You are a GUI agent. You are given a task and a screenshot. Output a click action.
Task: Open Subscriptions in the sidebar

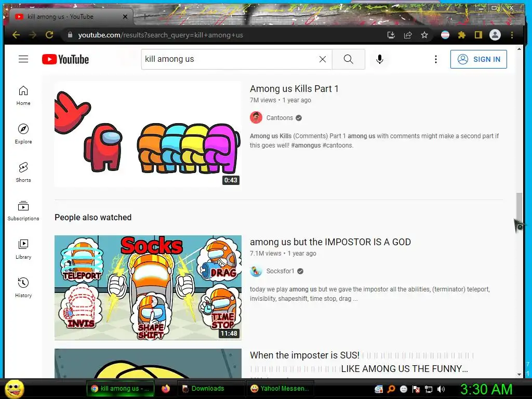coord(23,210)
